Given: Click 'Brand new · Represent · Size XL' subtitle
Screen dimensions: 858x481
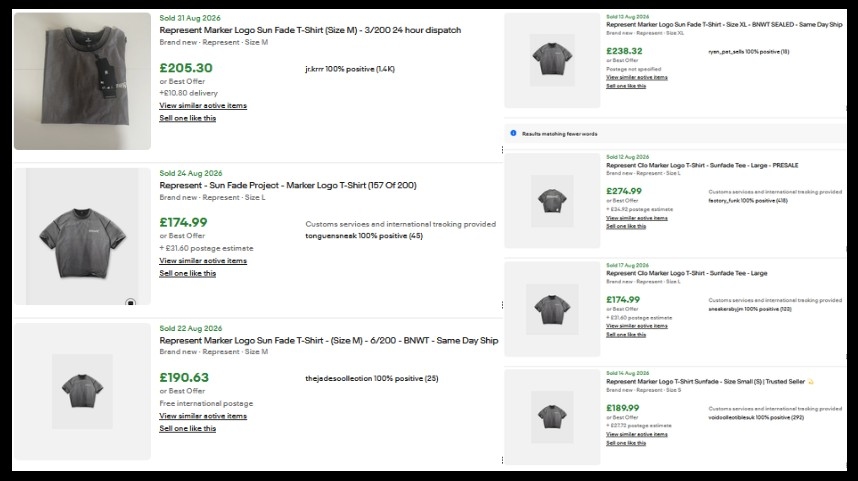Looking at the screenshot, I should click(x=645, y=33).
